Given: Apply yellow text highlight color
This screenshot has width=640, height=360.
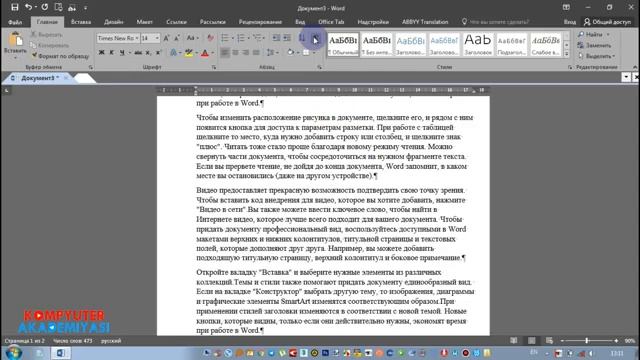Looking at the screenshot, I should (188, 53).
